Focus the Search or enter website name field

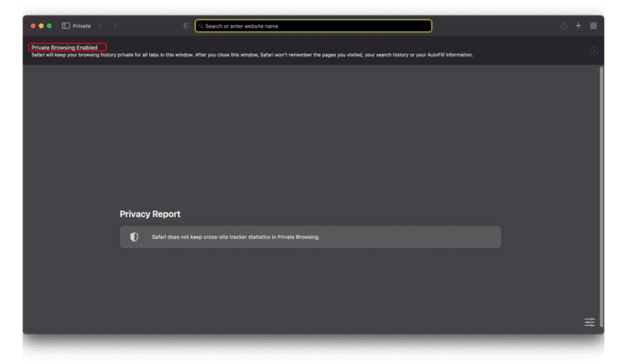[x=313, y=26]
